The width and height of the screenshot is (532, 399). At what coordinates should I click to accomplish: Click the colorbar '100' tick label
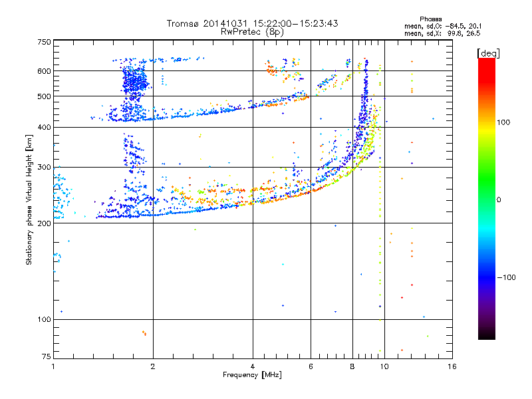(503, 122)
